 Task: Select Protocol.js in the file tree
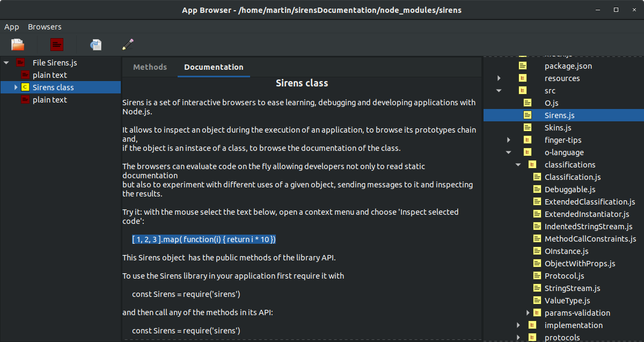click(564, 276)
